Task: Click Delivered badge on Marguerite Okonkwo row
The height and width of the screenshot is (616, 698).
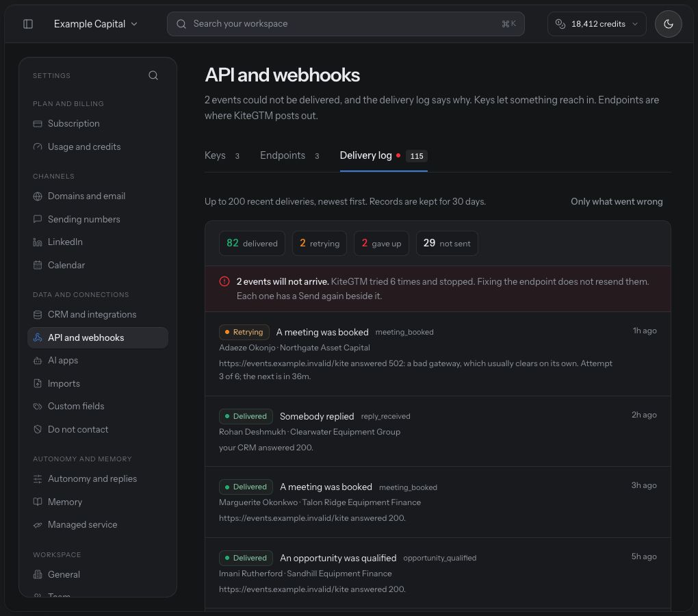Action: (246, 487)
